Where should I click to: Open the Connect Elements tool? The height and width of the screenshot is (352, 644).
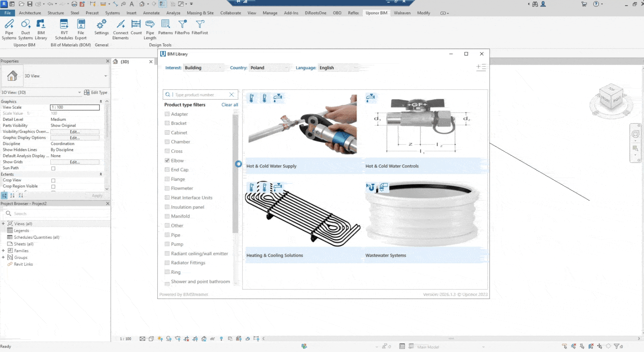pyautogui.click(x=120, y=28)
